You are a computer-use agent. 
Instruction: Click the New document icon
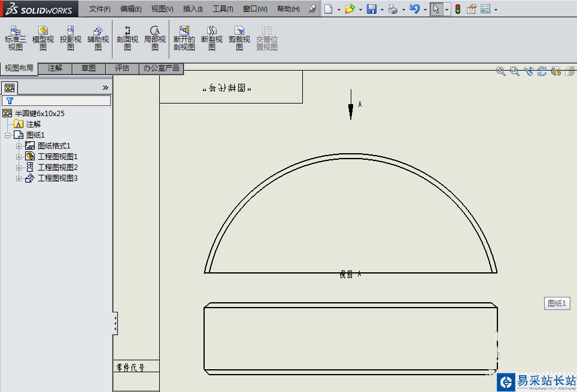[328, 9]
